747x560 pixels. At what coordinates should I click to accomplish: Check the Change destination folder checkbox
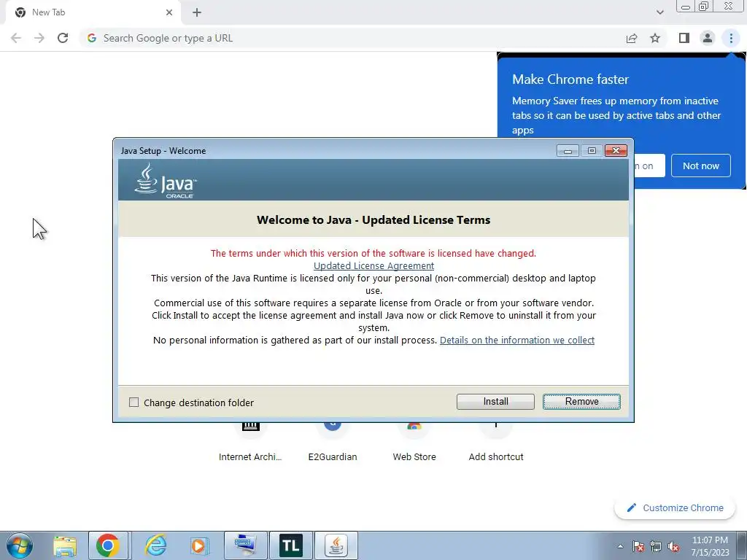click(x=134, y=402)
